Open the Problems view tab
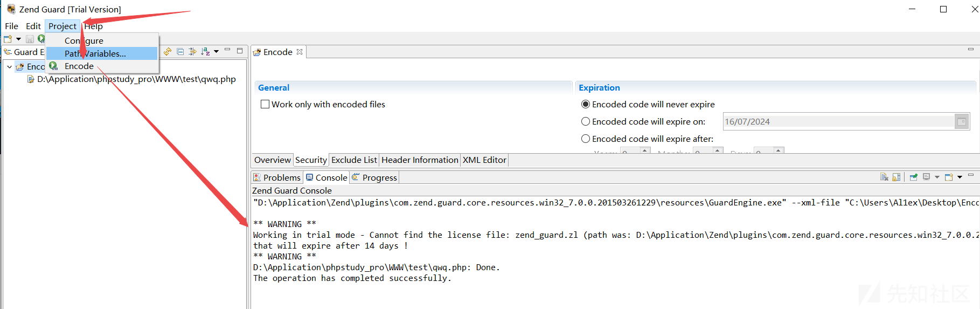The image size is (980, 309). click(277, 177)
